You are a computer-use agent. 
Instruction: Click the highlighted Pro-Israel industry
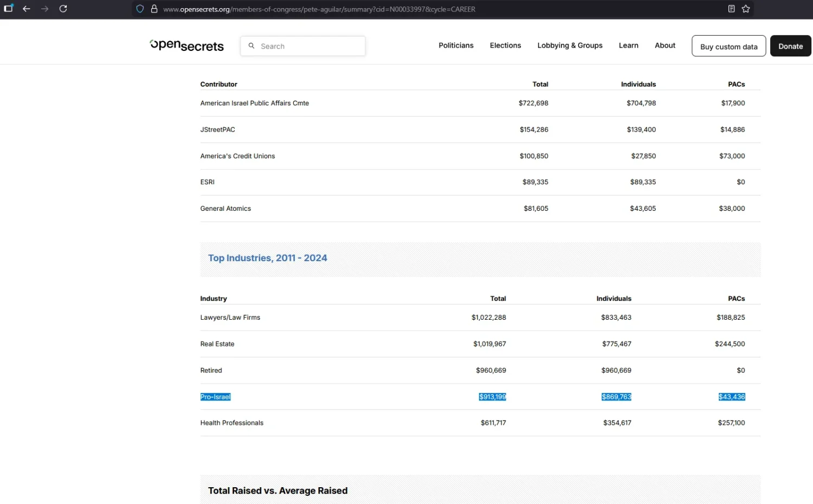coord(215,397)
